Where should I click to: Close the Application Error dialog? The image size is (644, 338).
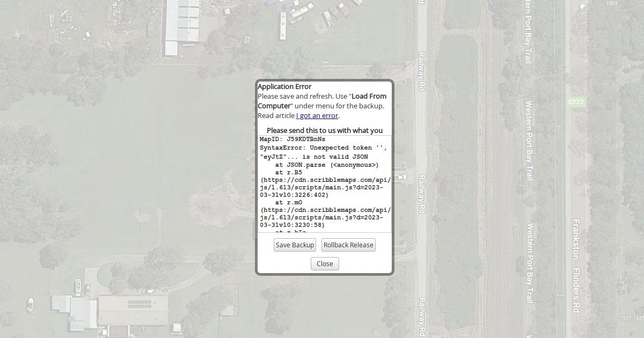coord(325,263)
